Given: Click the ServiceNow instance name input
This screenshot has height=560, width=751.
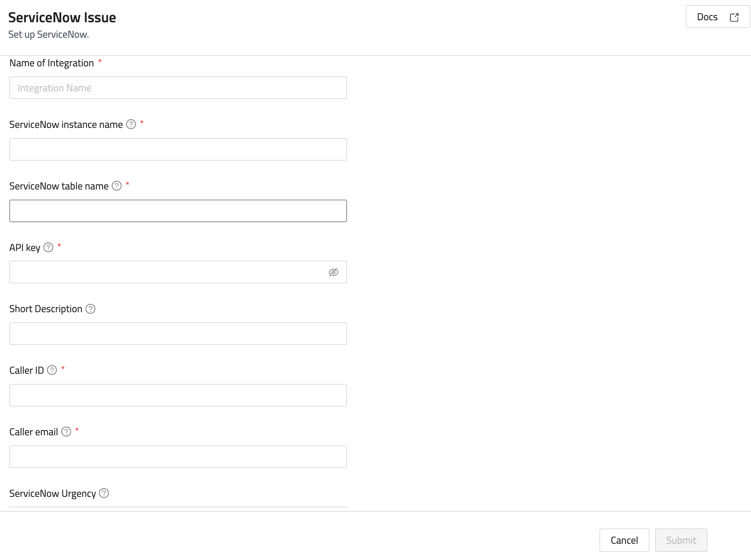Looking at the screenshot, I should coord(178,149).
